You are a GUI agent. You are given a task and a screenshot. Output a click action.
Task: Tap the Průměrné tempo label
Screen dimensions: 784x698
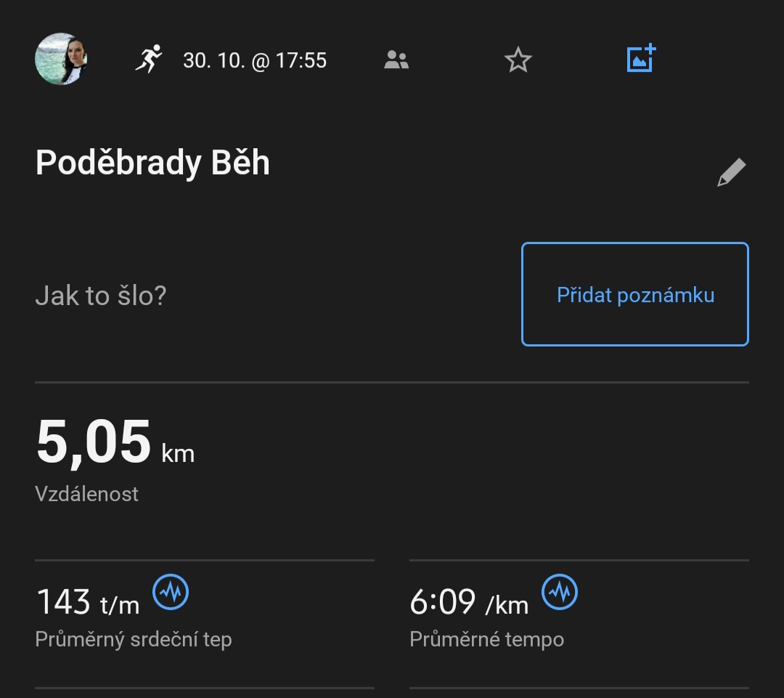tap(486, 639)
